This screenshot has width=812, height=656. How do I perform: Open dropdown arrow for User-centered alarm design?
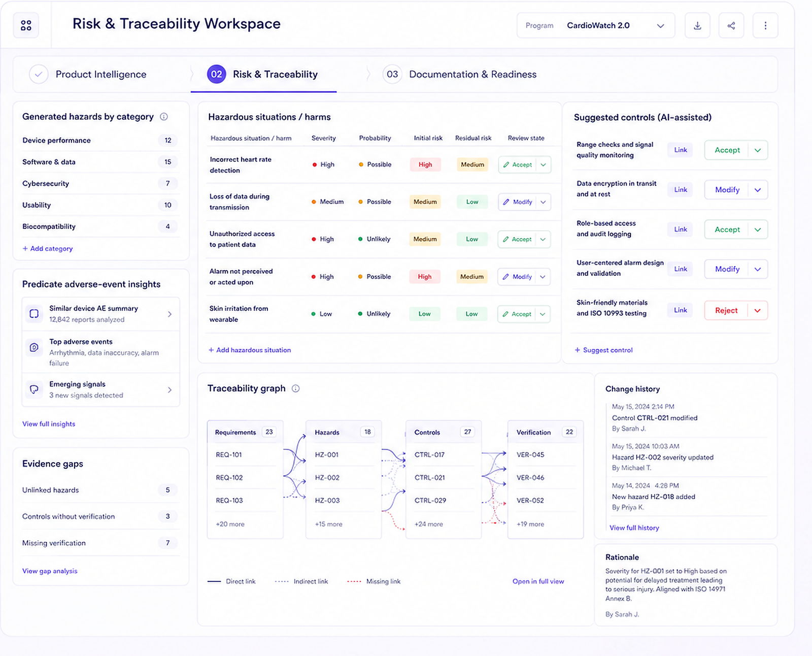click(x=758, y=269)
